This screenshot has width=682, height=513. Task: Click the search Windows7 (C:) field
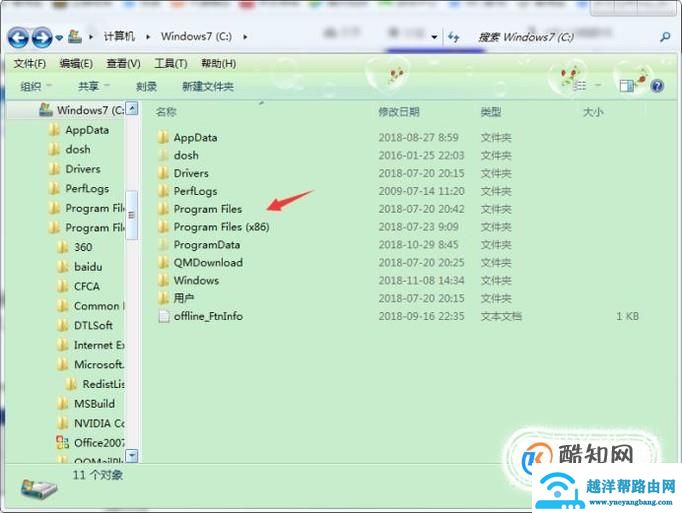[x=565, y=37]
